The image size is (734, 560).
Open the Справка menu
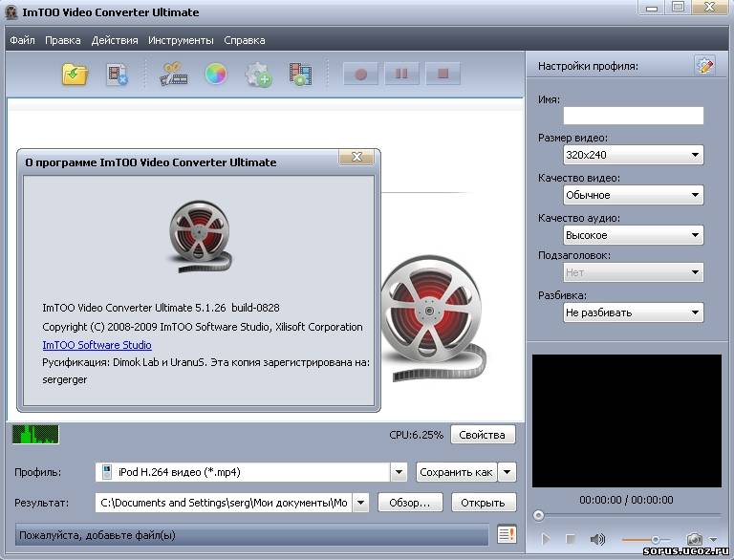(245, 40)
